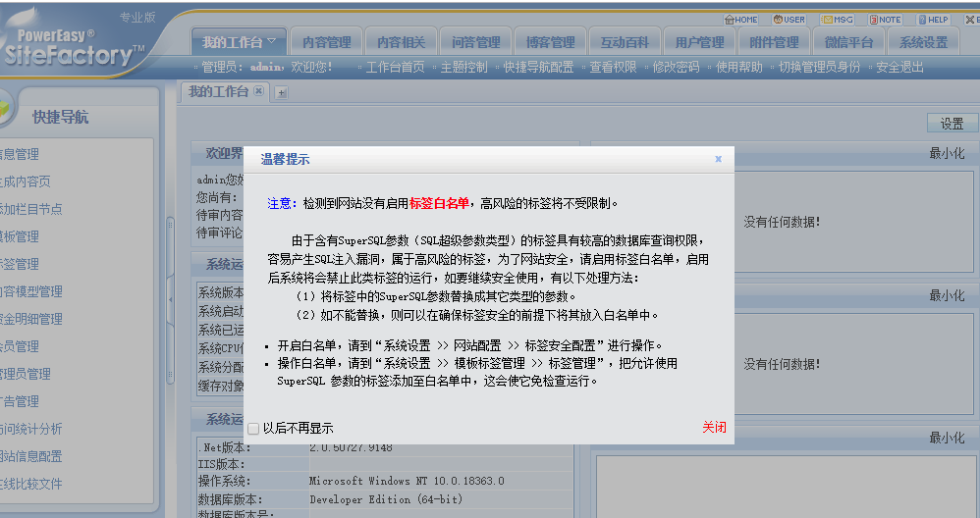Open 信息管理 in quick navigation

click(x=20, y=154)
